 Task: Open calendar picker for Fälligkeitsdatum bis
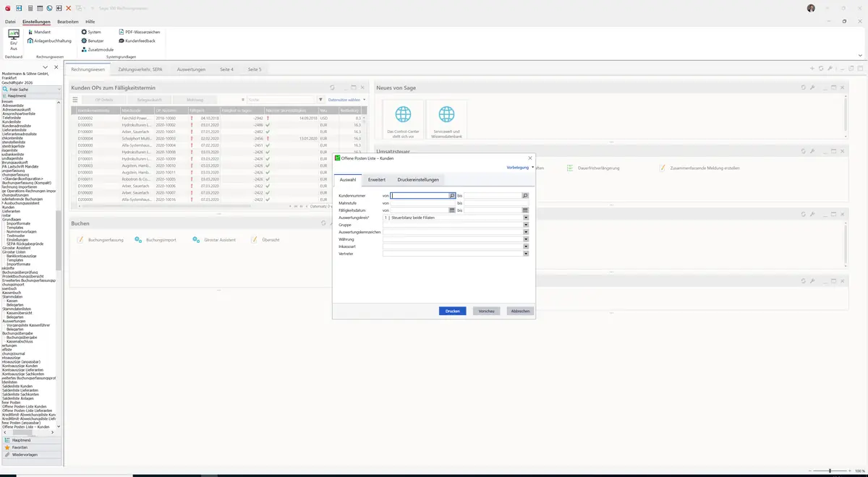point(525,210)
